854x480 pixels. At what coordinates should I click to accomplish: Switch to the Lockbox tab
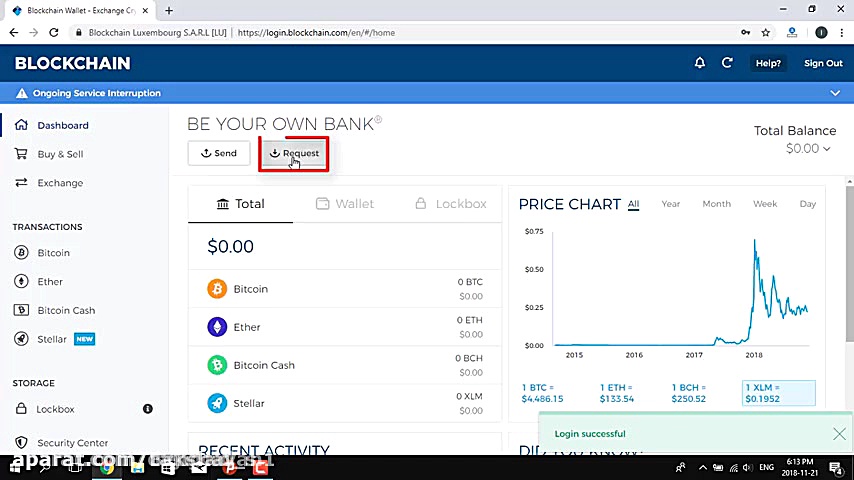450,204
